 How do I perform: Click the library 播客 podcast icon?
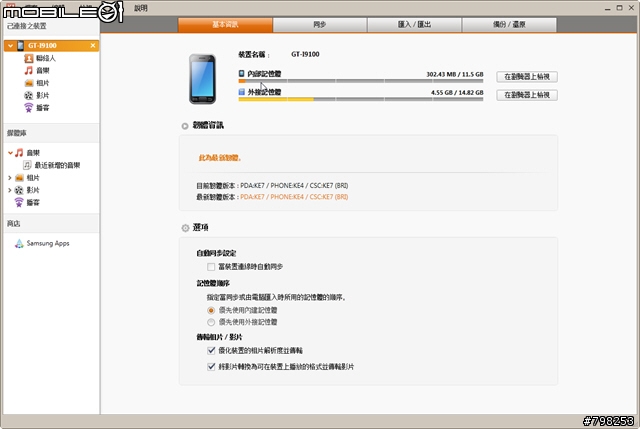point(19,202)
